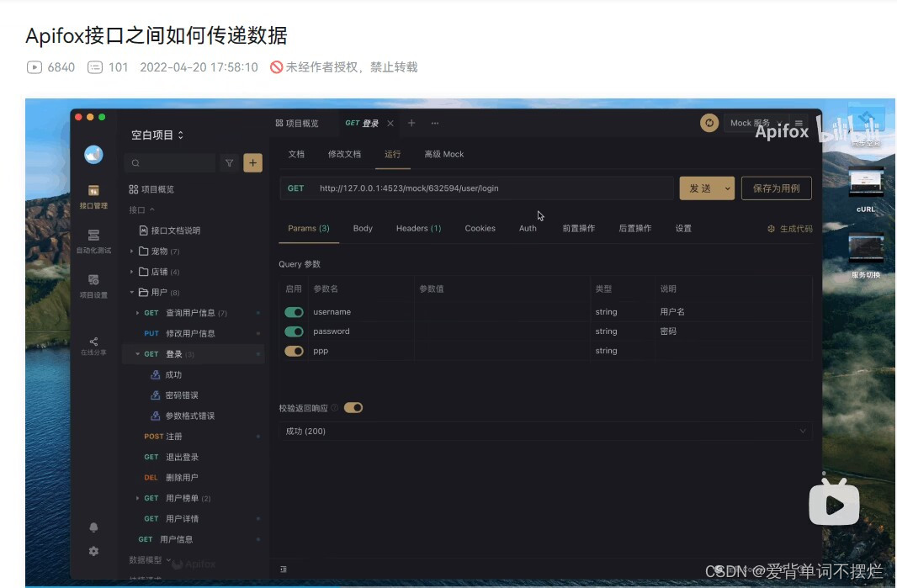897x588 pixels.
Task: Click the 生成代码 icon link
Action: [x=789, y=229]
